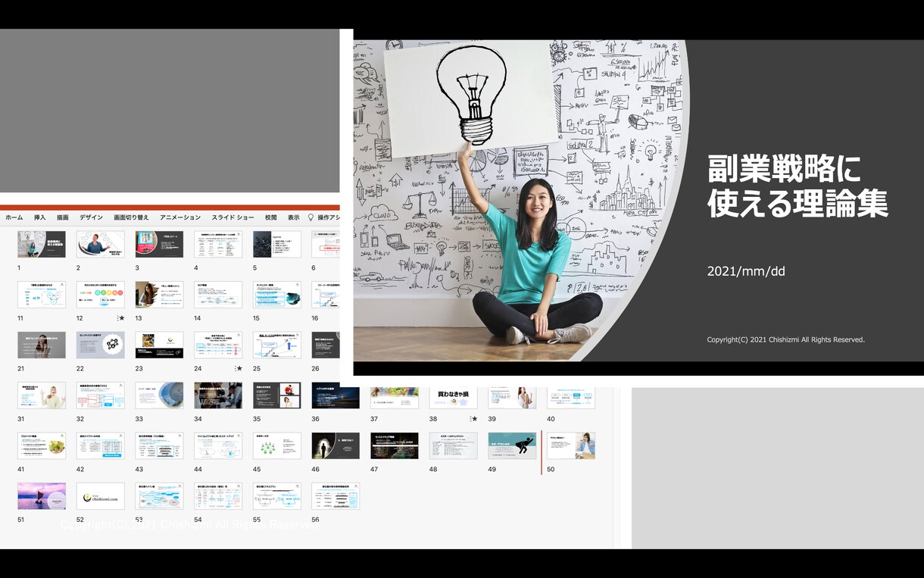924x578 pixels.
Task: Select slide 1 title thumbnail in sorter
Action: (42, 245)
